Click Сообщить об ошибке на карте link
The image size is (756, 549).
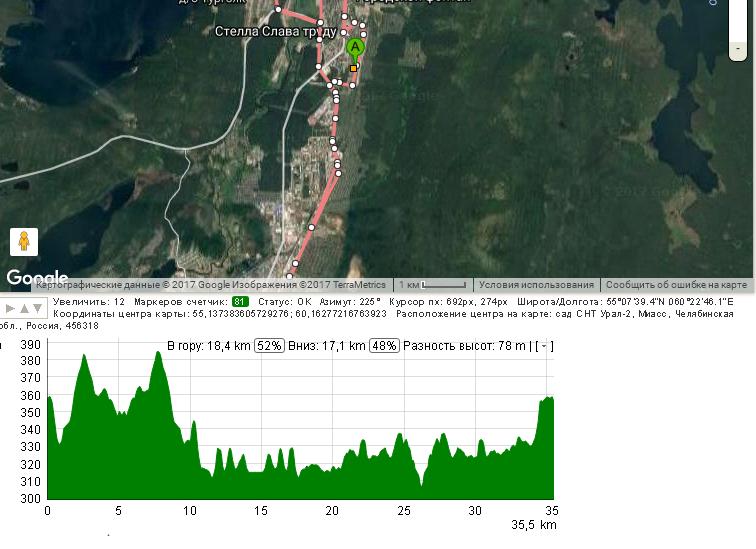676,285
